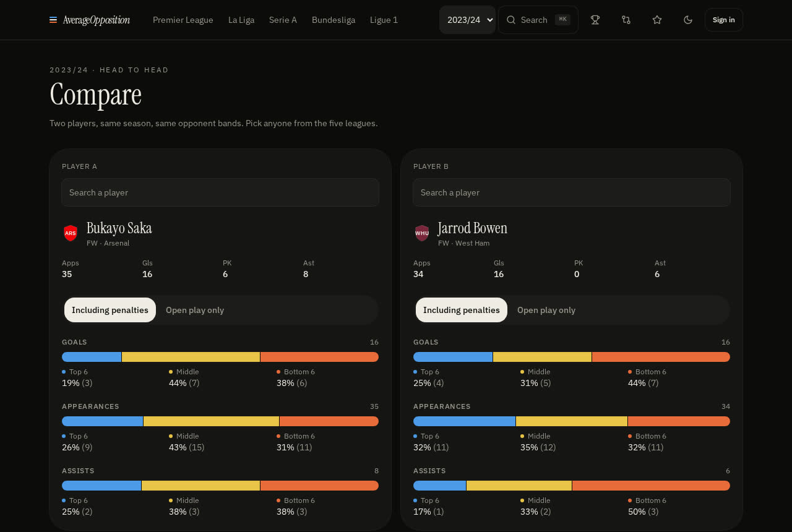The width and height of the screenshot is (792, 532).
Task: Open Player B search combo box
Action: coord(572,192)
